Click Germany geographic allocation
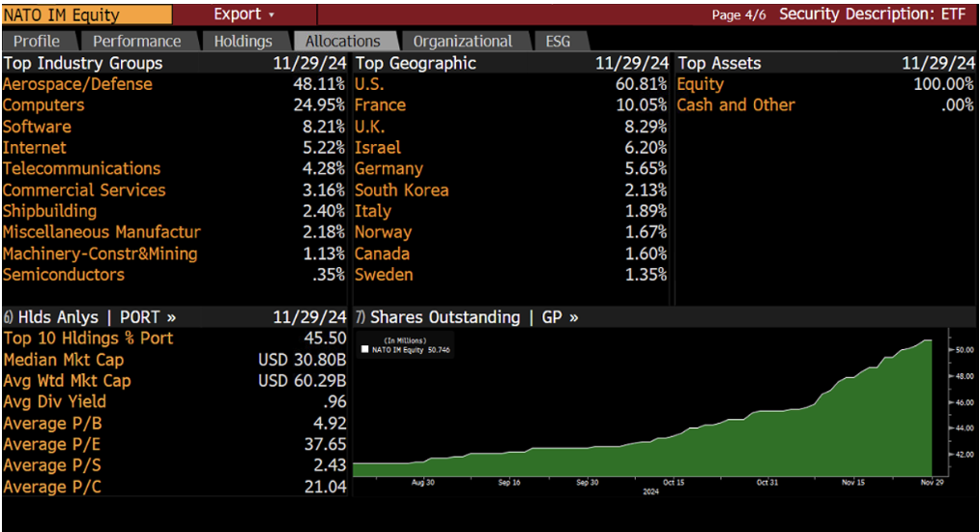 (510, 169)
